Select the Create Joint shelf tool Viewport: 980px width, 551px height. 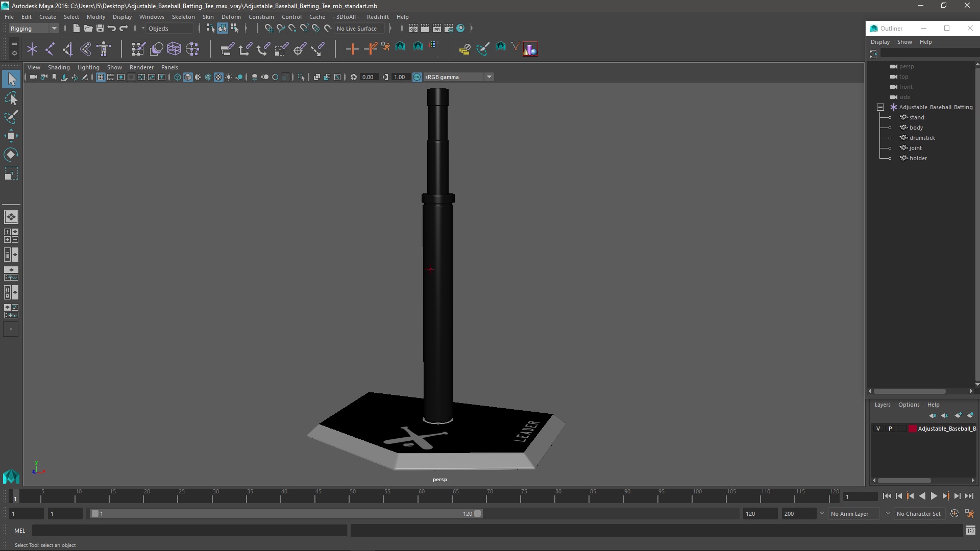point(50,49)
